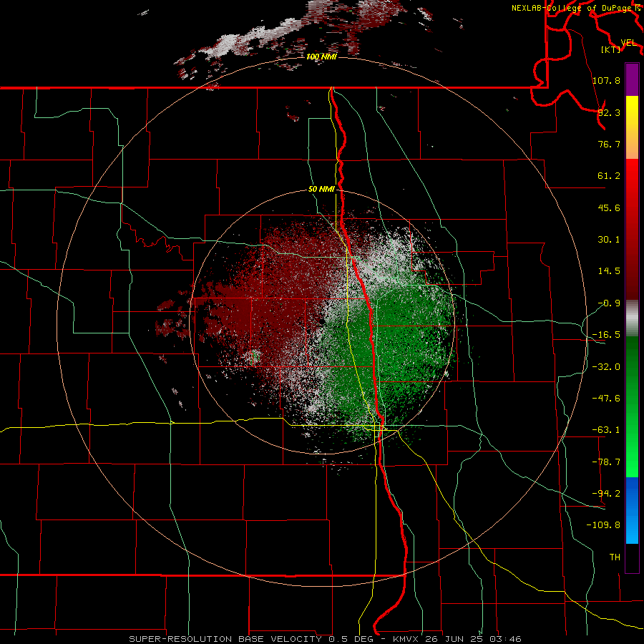Select the -32.0 scale value
Image resolution: width=644 pixels, height=644 pixels.
tap(606, 367)
